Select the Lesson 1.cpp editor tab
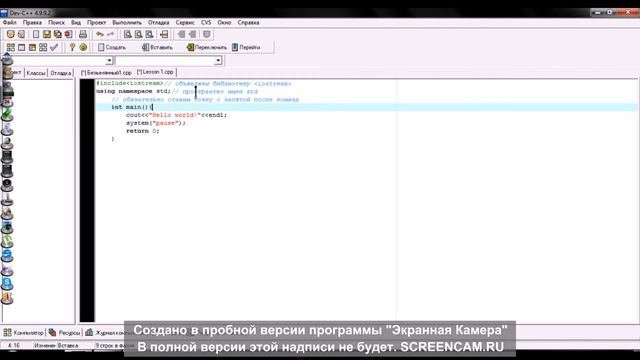This screenshot has height=360, width=640. coord(155,72)
